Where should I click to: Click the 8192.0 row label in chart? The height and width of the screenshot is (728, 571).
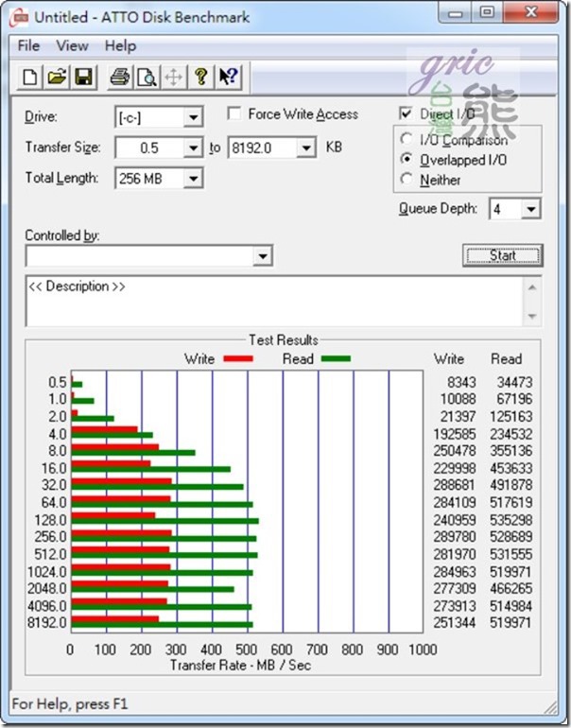tap(47, 622)
